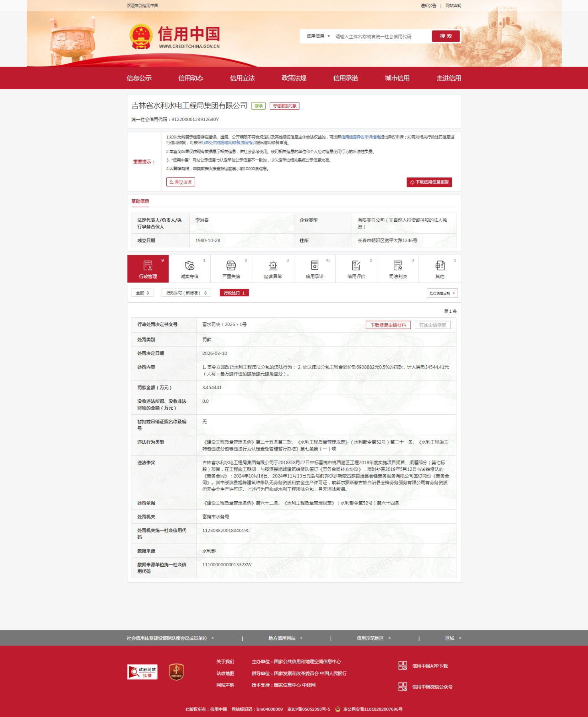Select the 严重失信 printer-style icon

coord(231,266)
